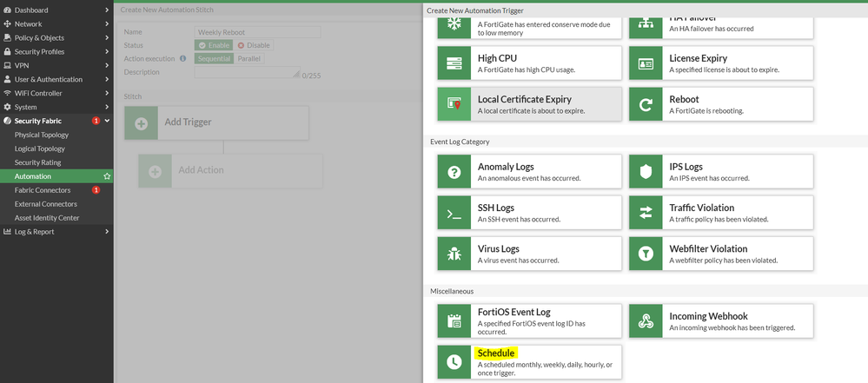Expand Log & Report chevron

coord(107,231)
